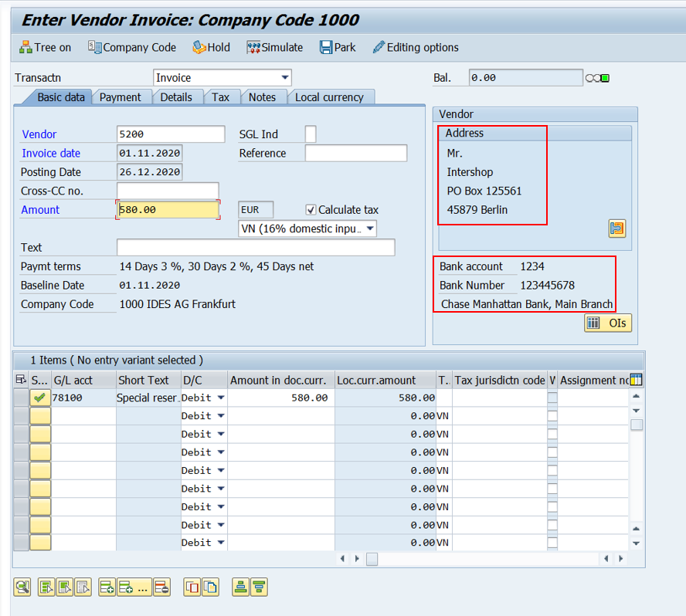Click the Cross-CC no. field
The image size is (686, 616).
tap(168, 191)
